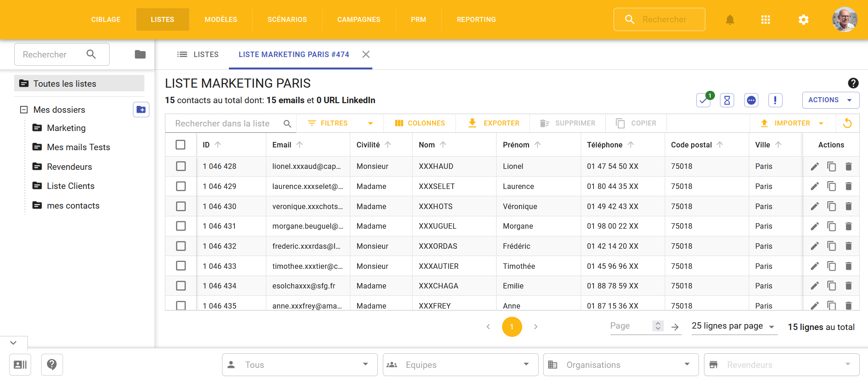Open the REPORTING menu
This screenshot has width=868, height=377.
(476, 20)
